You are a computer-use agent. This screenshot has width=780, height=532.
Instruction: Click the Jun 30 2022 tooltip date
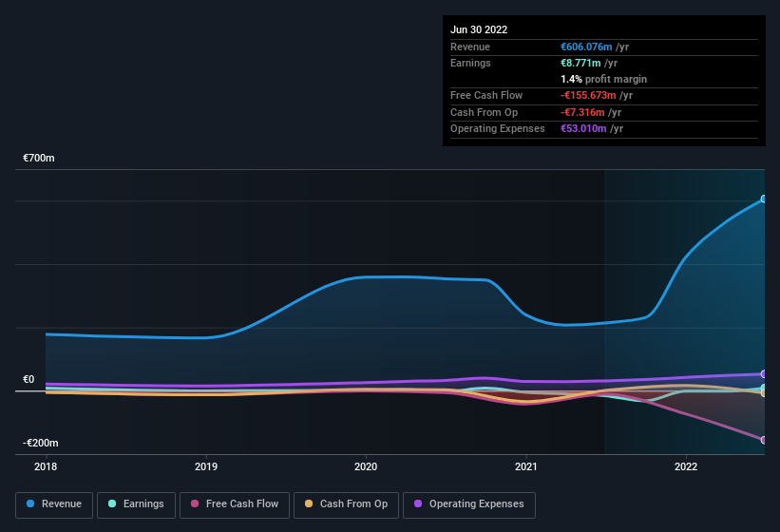tap(479, 29)
